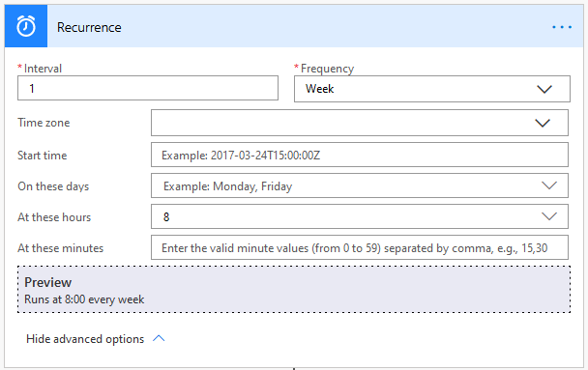The height and width of the screenshot is (370, 588).
Task: Click the At these minutes input field
Action: (360, 247)
